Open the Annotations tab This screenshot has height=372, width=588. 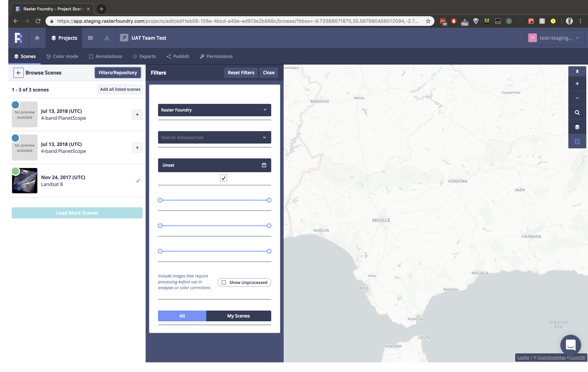click(105, 56)
